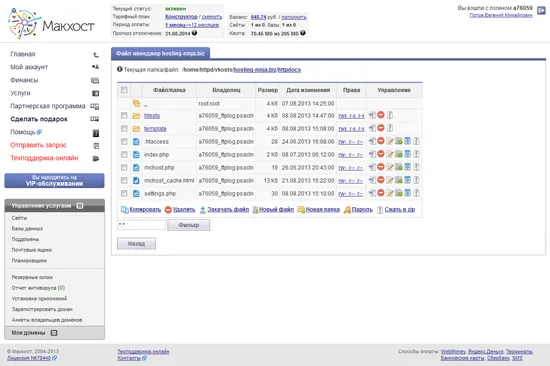Select the .htaccess file checkbox

(124, 141)
